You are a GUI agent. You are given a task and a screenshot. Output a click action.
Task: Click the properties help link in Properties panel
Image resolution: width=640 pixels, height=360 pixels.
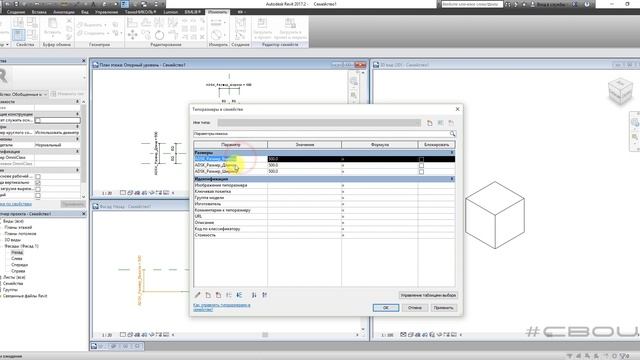click(x=16, y=204)
